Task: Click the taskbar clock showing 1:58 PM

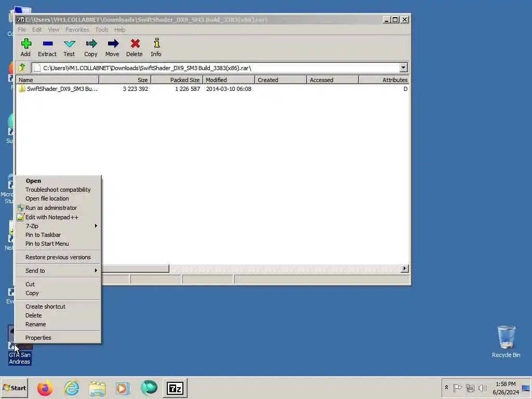Action: 506,388
